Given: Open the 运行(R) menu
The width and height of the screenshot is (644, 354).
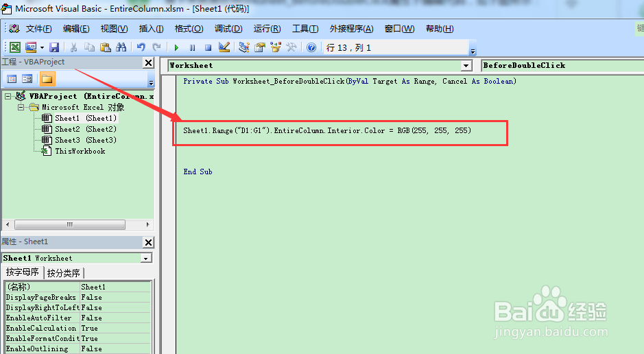Looking at the screenshot, I should (267, 29).
